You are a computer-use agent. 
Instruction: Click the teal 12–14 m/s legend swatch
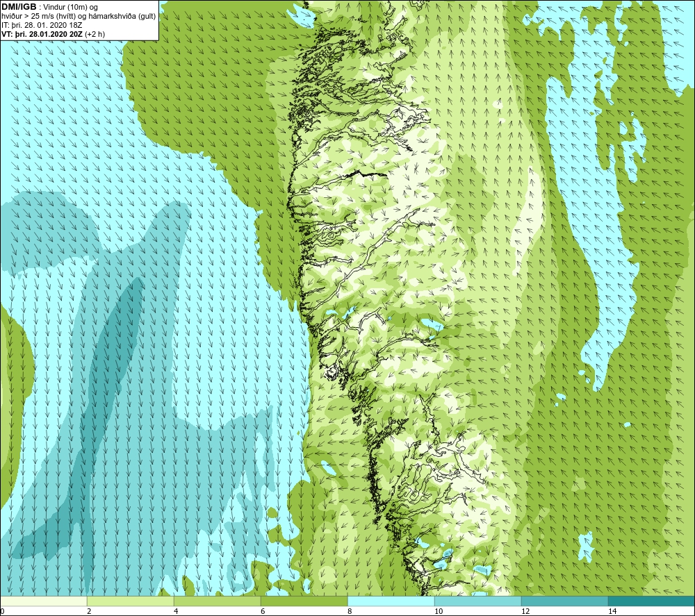coord(564,601)
